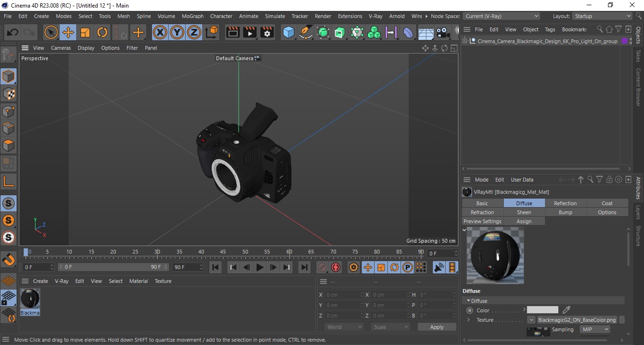Click the Camera object icon
The height and width of the screenshot is (345, 644).
(442, 33)
